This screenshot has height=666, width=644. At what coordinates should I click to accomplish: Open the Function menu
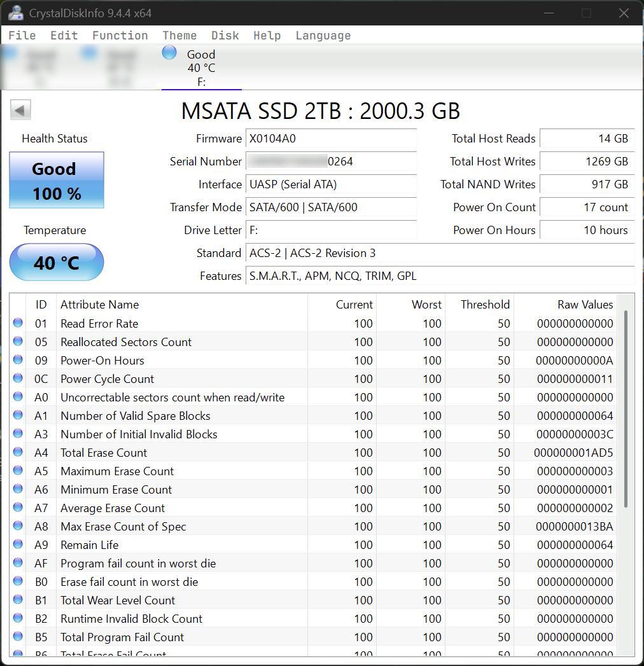click(x=120, y=36)
